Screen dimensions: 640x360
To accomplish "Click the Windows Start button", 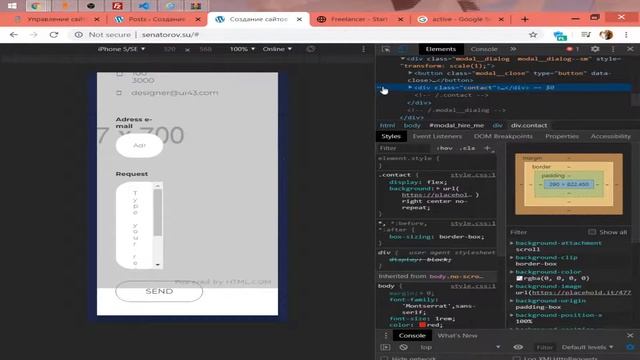I will click(12, 6).
